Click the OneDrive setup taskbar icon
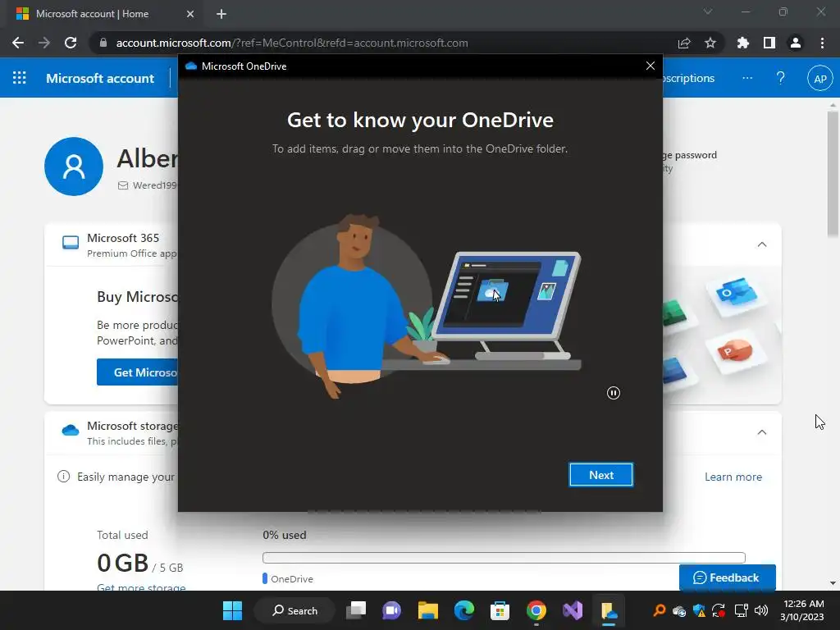Image resolution: width=840 pixels, height=630 pixels. [609, 610]
